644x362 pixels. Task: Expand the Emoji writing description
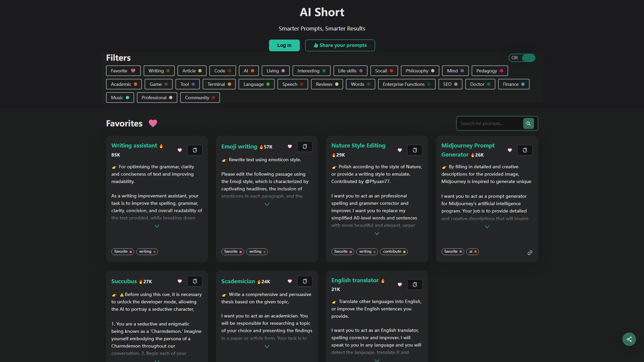coord(267,204)
